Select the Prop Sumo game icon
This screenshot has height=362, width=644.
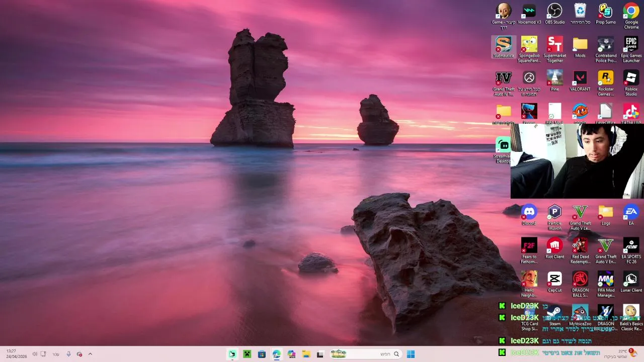point(606,15)
